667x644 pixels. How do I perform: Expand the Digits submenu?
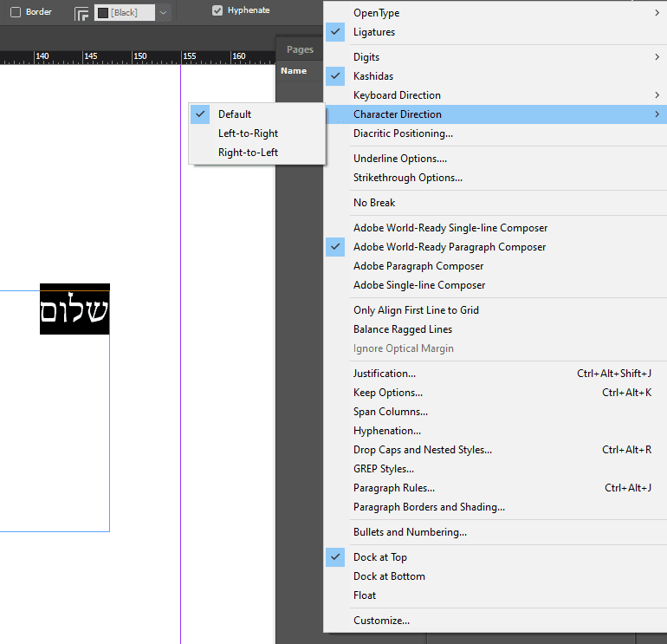pos(495,57)
